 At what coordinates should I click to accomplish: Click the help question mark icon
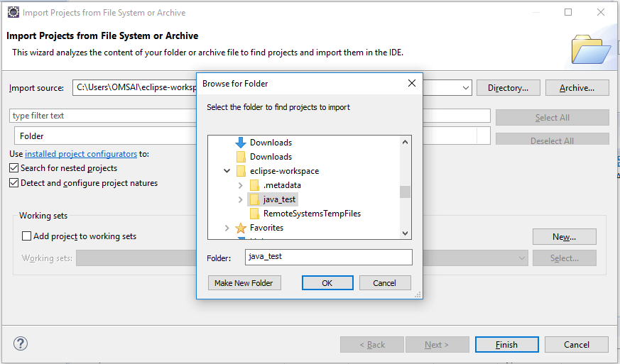[x=20, y=344]
